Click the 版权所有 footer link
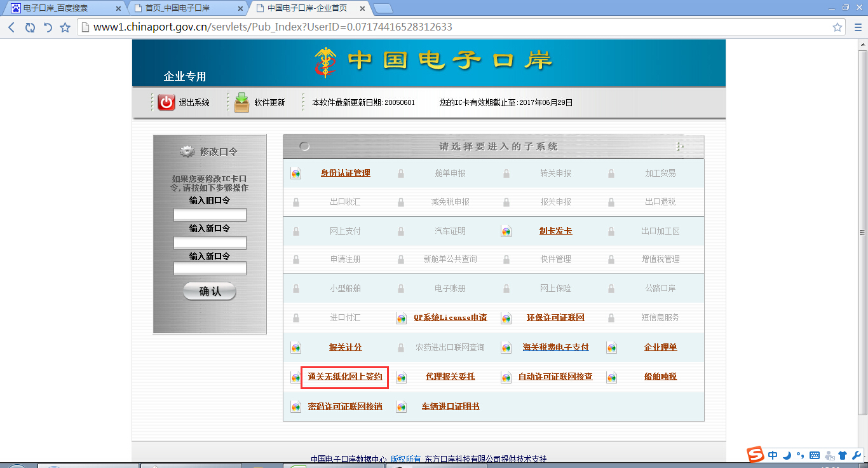868x468 pixels. click(x=405, y=459)
